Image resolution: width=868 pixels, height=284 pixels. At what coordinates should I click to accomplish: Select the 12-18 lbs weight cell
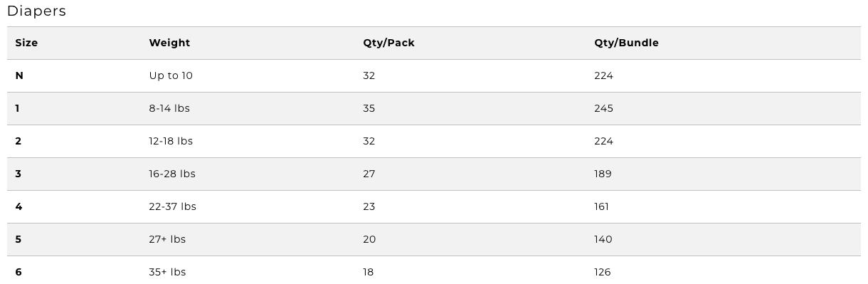[171, 141]
